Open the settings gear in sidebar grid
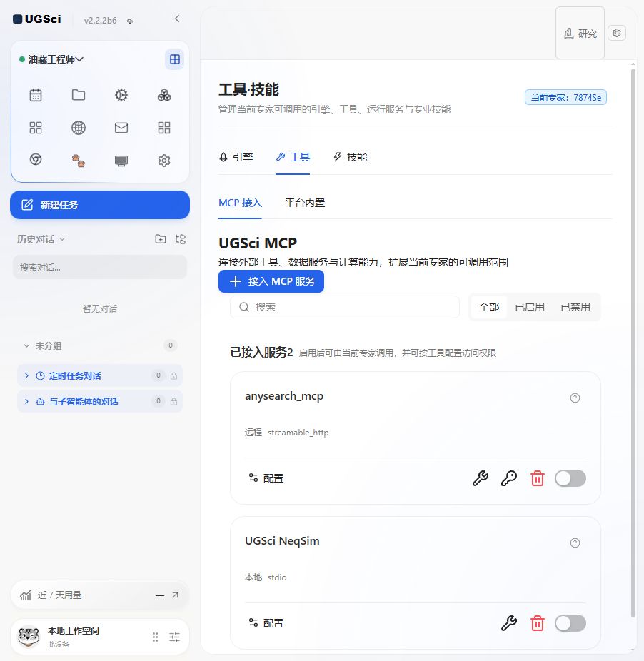This screenshot has height=661, width=644. [164, 161]
